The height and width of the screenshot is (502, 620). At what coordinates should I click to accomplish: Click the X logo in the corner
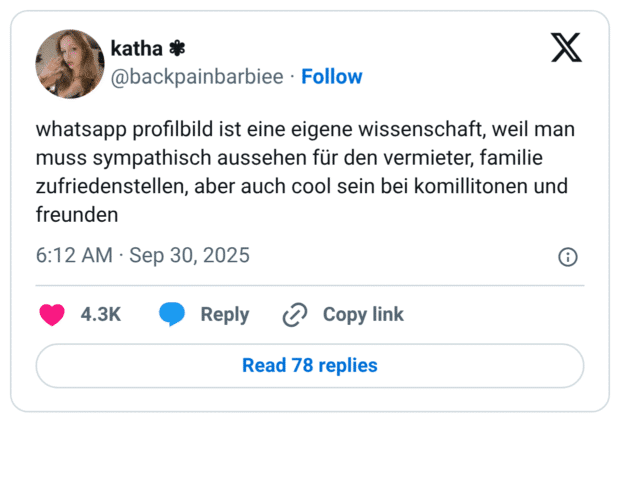pyautogui.click(x=566, y=47)
